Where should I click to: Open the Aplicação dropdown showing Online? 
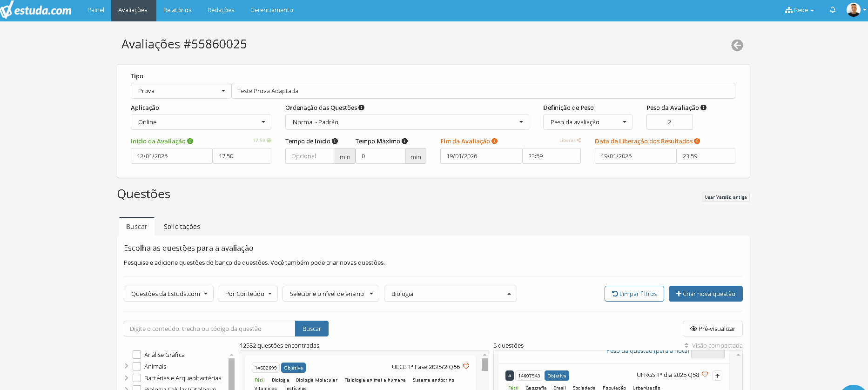(x=201, y=122)
